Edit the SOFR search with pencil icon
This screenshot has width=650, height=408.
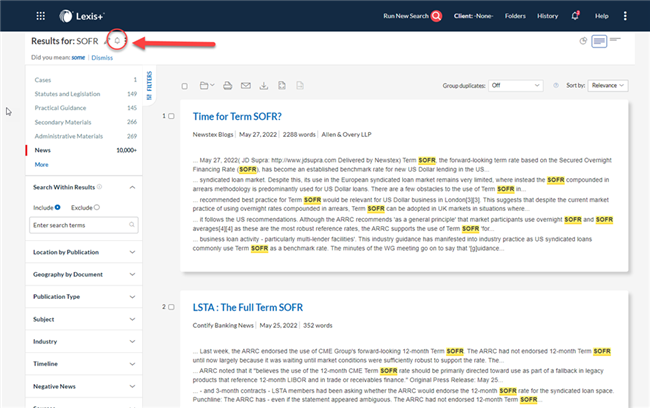click(105, 41)
